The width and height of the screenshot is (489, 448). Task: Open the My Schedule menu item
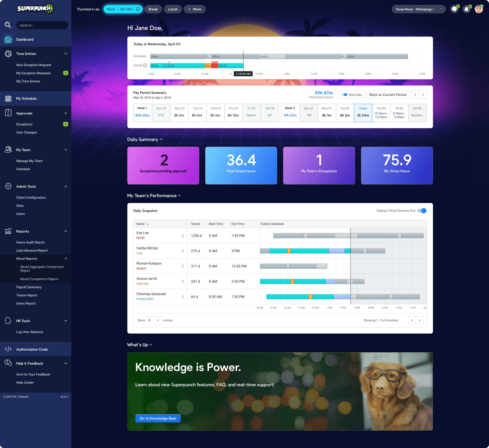pyautogui.click(x=27, y=99)
